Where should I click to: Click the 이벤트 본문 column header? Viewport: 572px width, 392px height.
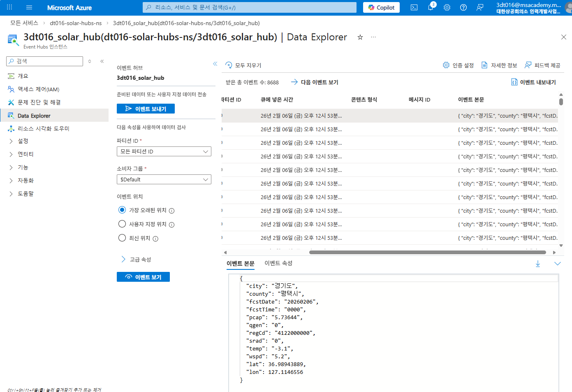471,100
